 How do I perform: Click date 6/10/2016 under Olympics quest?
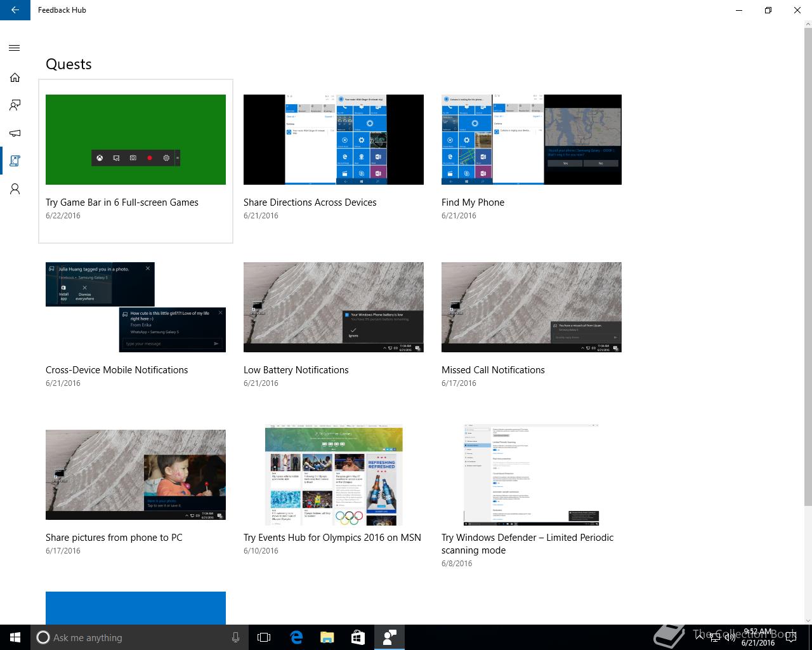point(261,551)
